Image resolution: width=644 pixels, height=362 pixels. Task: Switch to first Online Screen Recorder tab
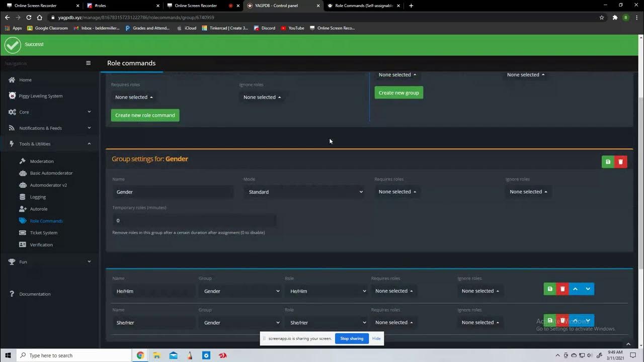tap(42, 6)
